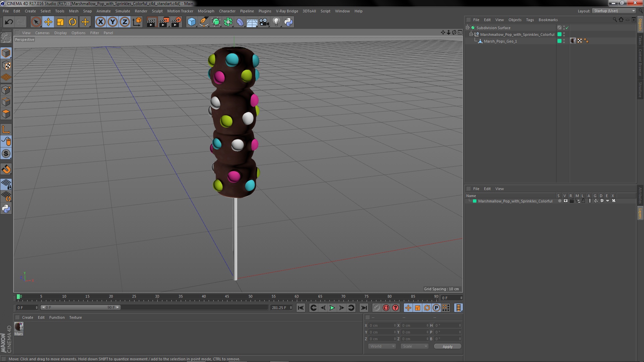The image size is (644, 362).
Task: Collapse the Subdivision Surface tree item
Action: coord(468,28)
